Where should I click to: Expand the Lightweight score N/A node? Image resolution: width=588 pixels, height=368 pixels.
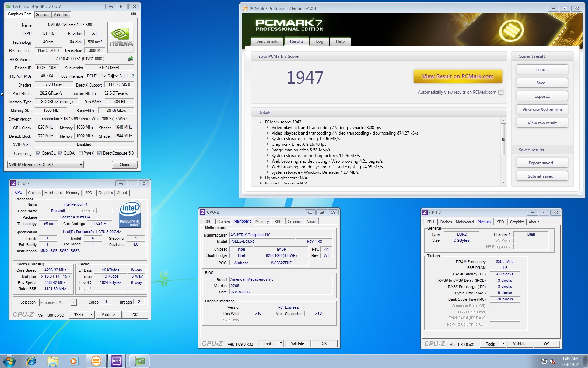261,178
